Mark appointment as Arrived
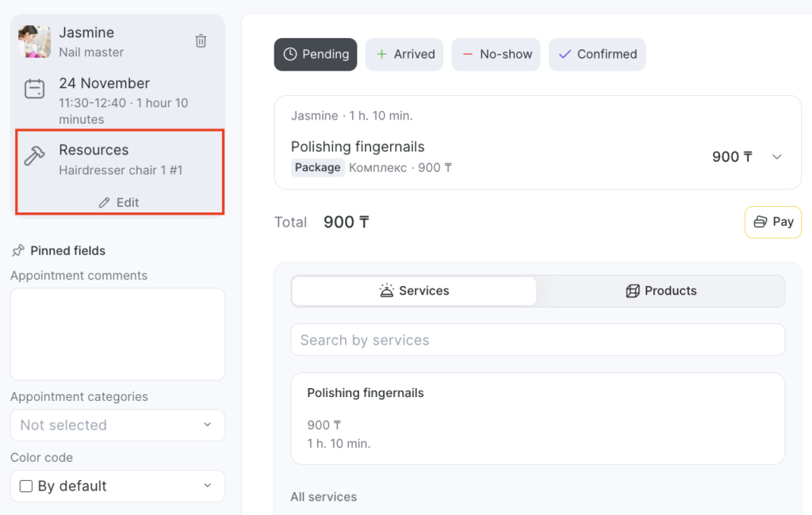This screenshot has height=515, width=812. click(x=404, y=55)
